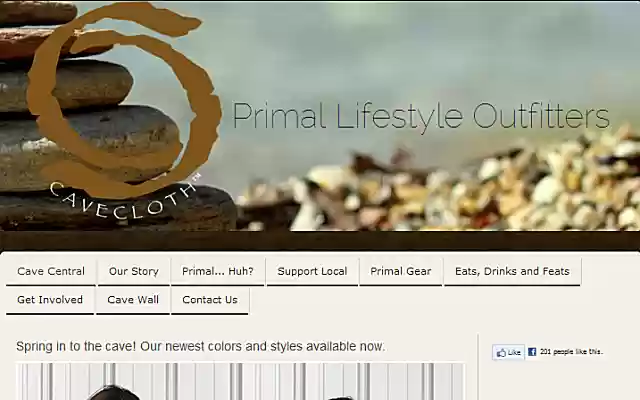Click the CAVECLOTH wordmark text
This screenshot has height=400, width=640.
[125, 199]
